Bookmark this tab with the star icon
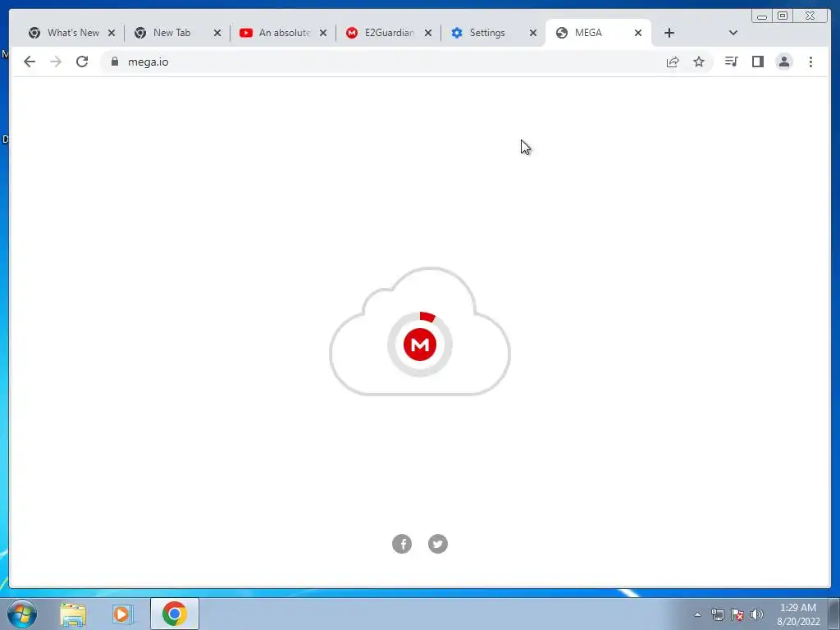840x630 pixels. click(699, 62)
